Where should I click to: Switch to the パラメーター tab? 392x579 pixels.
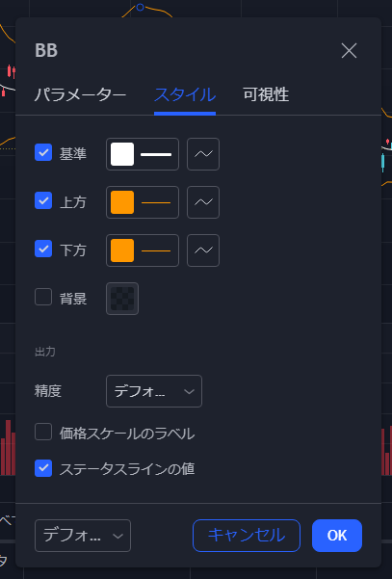point(81,95)
